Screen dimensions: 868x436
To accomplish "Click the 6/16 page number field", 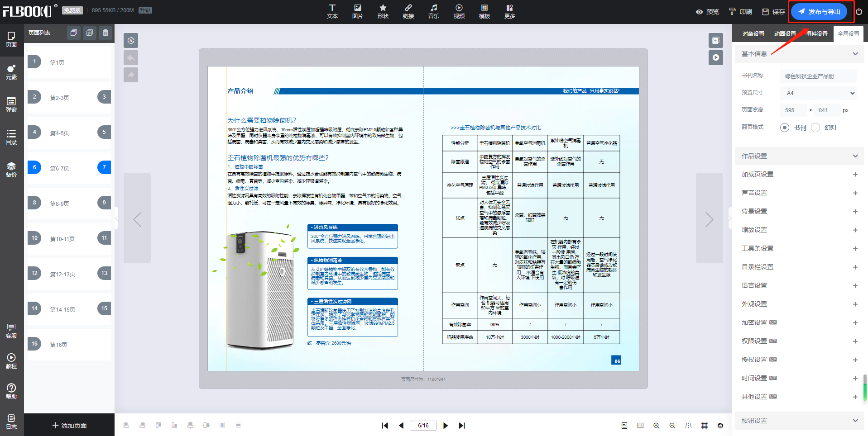I will coord(423,426).
